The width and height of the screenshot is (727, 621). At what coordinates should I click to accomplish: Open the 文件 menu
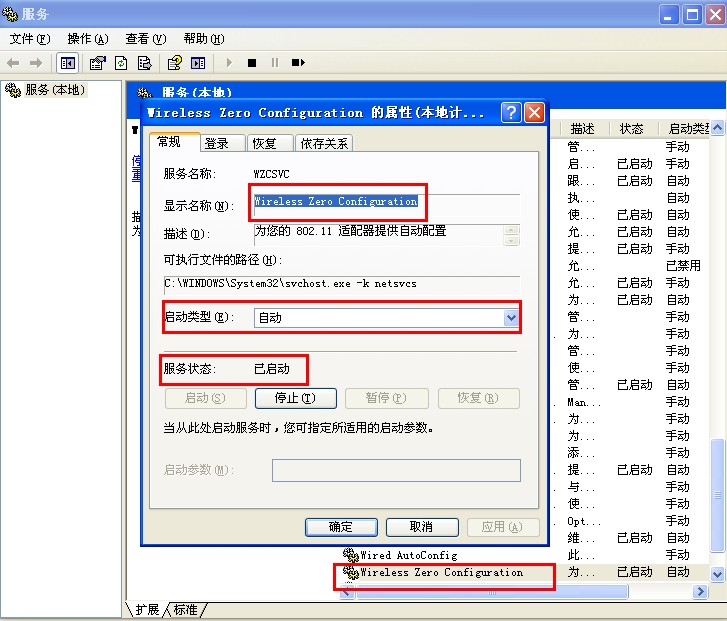click(x=30, y=39)
